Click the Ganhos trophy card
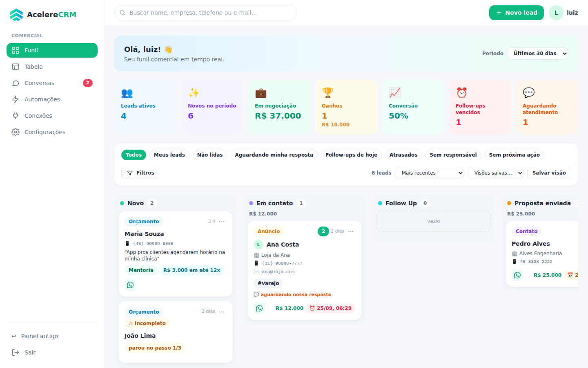Viewport: 588px width, 368px height. (346, 107)
